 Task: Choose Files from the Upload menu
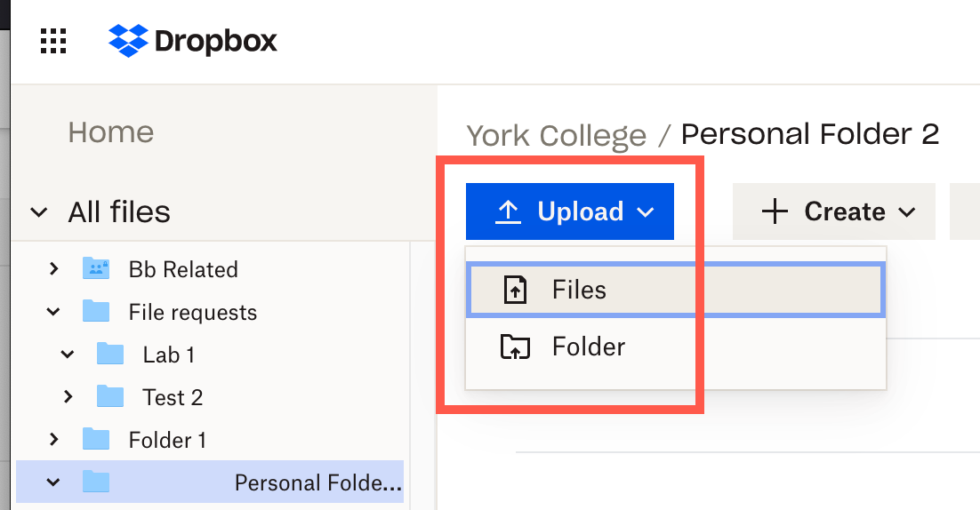point(675,290)
